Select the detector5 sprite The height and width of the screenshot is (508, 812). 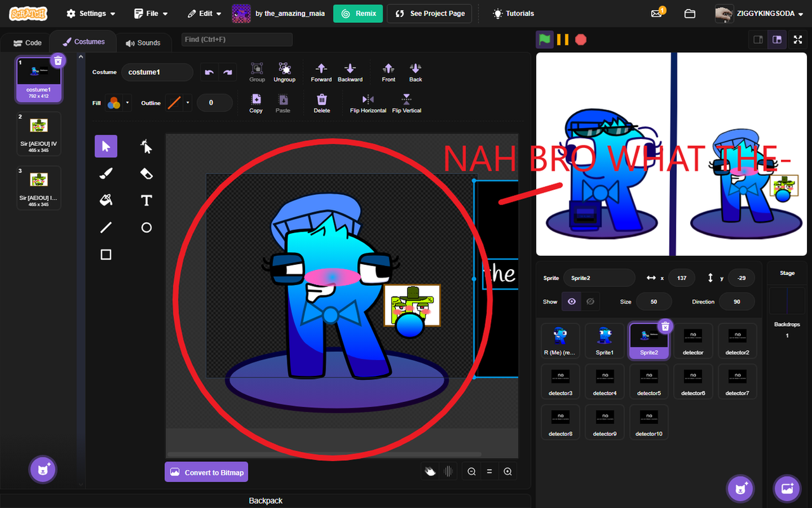coord(649,382)
